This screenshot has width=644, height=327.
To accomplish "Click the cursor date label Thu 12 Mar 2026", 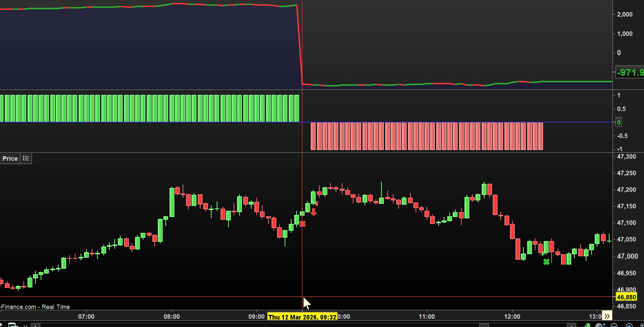I will [x=302, y=317].
